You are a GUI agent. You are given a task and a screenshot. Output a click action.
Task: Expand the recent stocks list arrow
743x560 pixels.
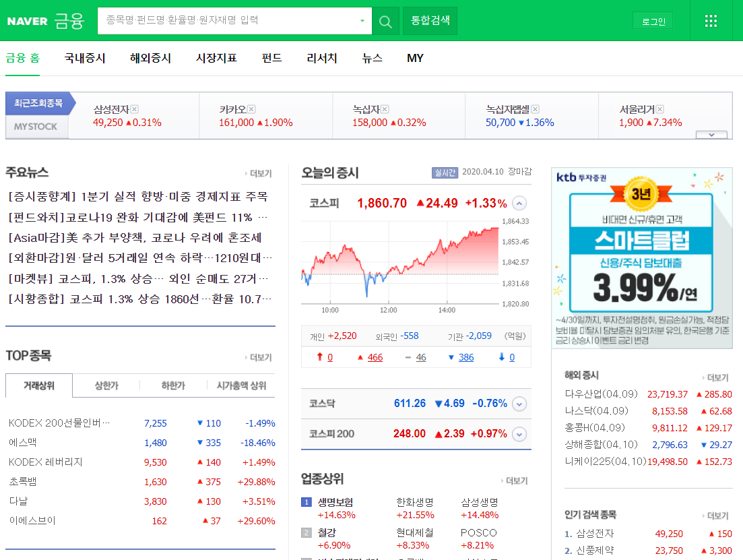pyautogui.click(x=711, y=135)
